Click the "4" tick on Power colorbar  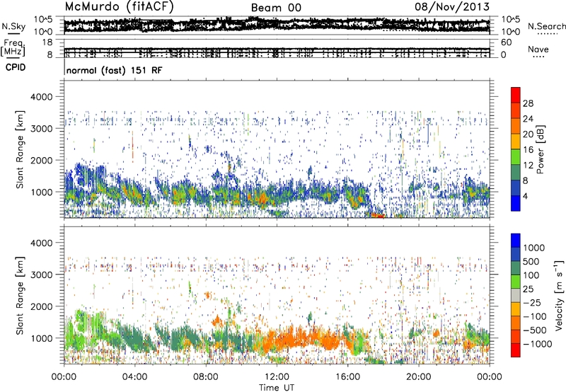525,196
